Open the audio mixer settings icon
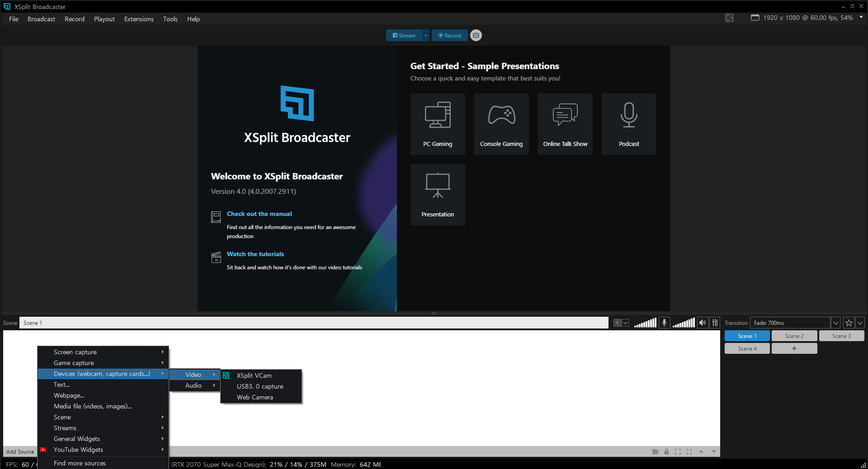 point(715,323)
